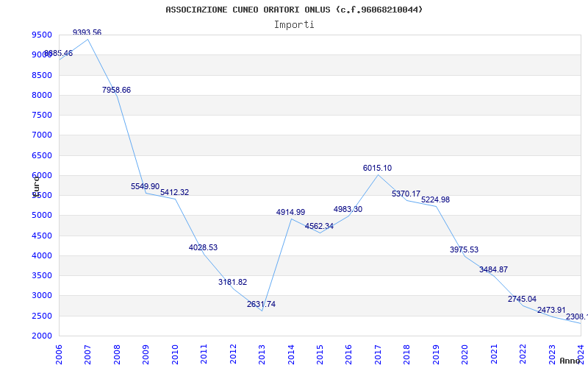The width and height of the screenshot is (588, 368).
Task: Click the 6015.10 peak label
Action: (x=377, y=169)
